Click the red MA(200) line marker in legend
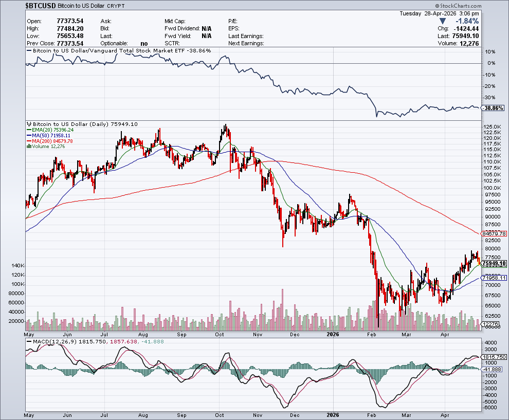This screenshot has height=420, width=509. [x=28, y=141]
